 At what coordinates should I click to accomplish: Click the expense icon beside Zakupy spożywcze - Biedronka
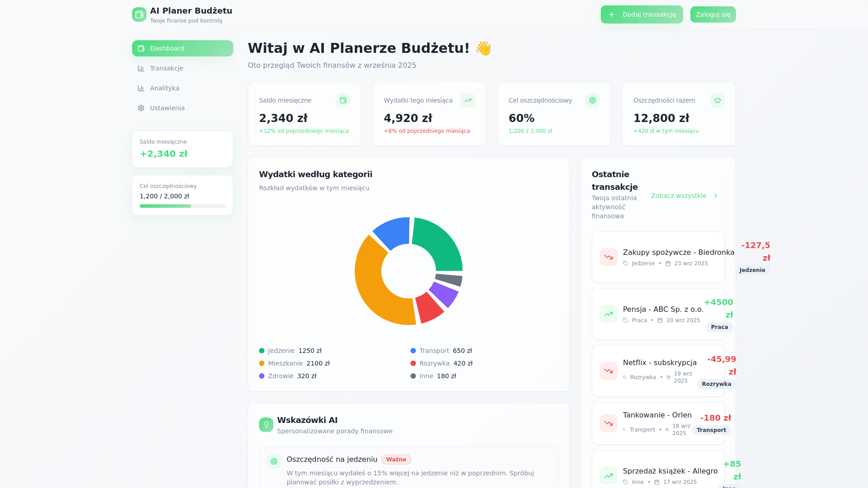coord(609,257)
